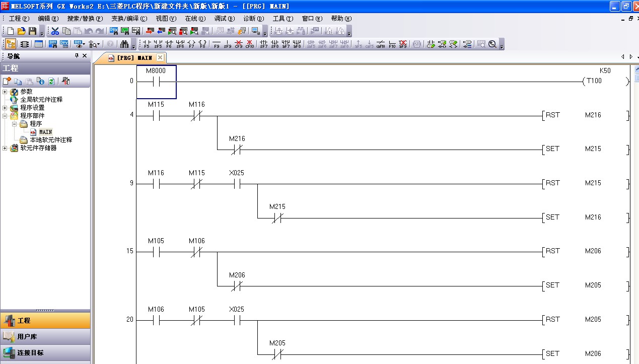Open the 变换/编译(C) menu
The height and width of the screenshot is (364, 639).
click(129, 19)
